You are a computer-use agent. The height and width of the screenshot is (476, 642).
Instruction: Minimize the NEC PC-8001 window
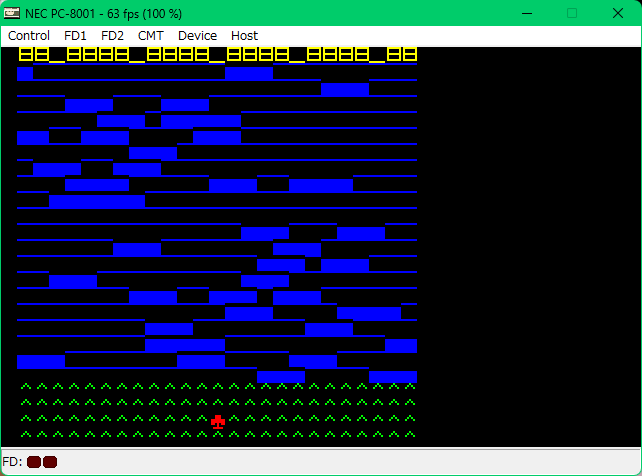click(x=527, y=14)
